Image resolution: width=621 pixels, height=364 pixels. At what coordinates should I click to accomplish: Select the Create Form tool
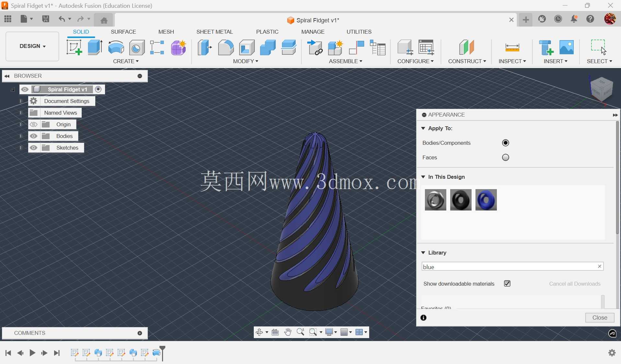(x=179, y=47)
